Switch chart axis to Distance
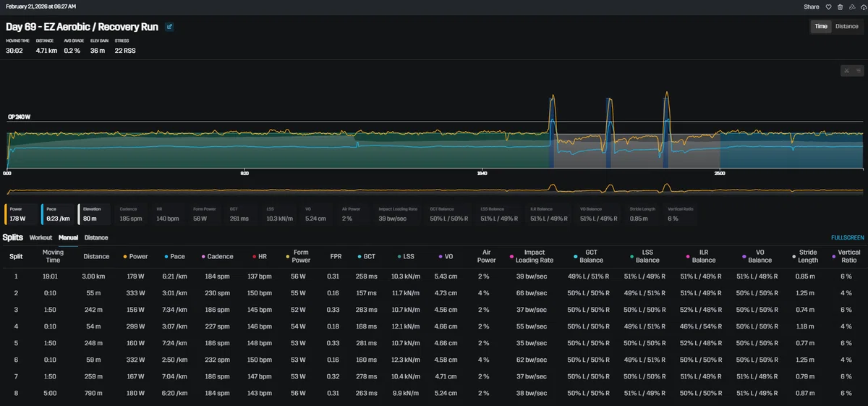 pos(847,27)
